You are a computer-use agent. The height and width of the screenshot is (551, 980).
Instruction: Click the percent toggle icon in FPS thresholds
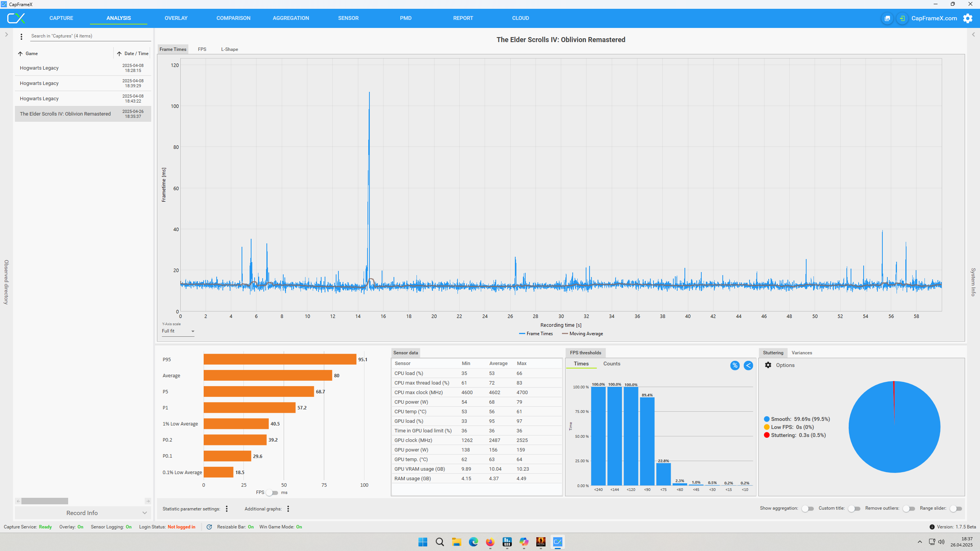735,365
